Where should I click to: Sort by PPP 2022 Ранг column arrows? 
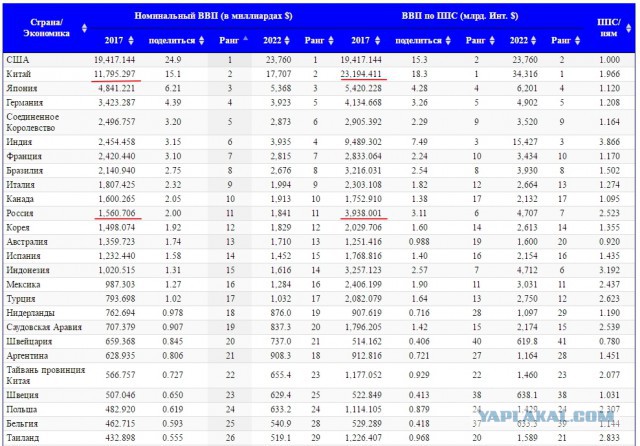pos(577,40)
